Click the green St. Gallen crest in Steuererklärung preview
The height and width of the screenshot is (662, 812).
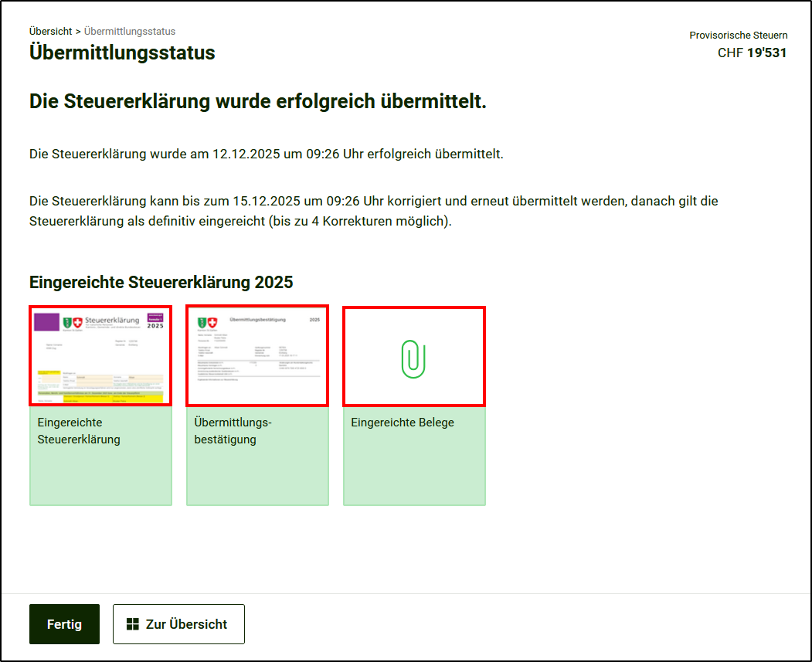(66, 323)
